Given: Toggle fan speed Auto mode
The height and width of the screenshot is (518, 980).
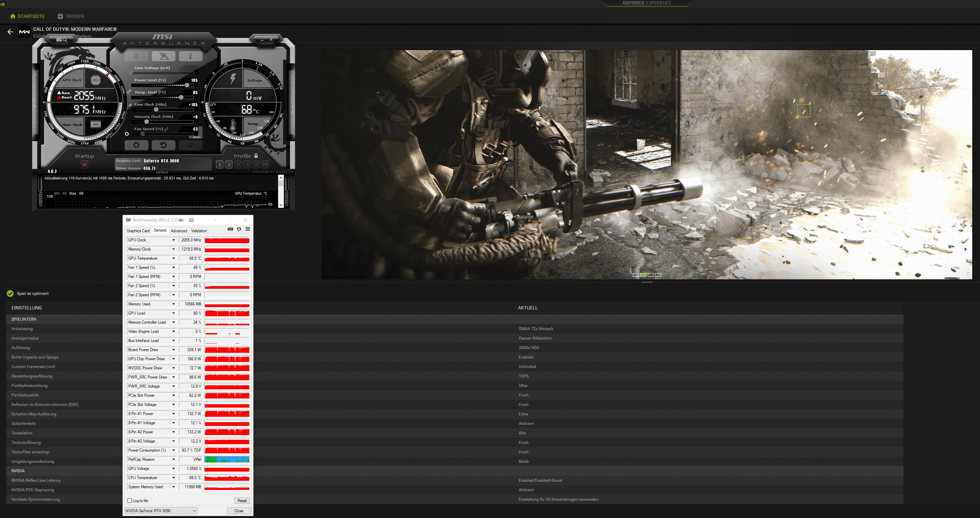Looking at the screenshot, I should (x=196, y=137).
